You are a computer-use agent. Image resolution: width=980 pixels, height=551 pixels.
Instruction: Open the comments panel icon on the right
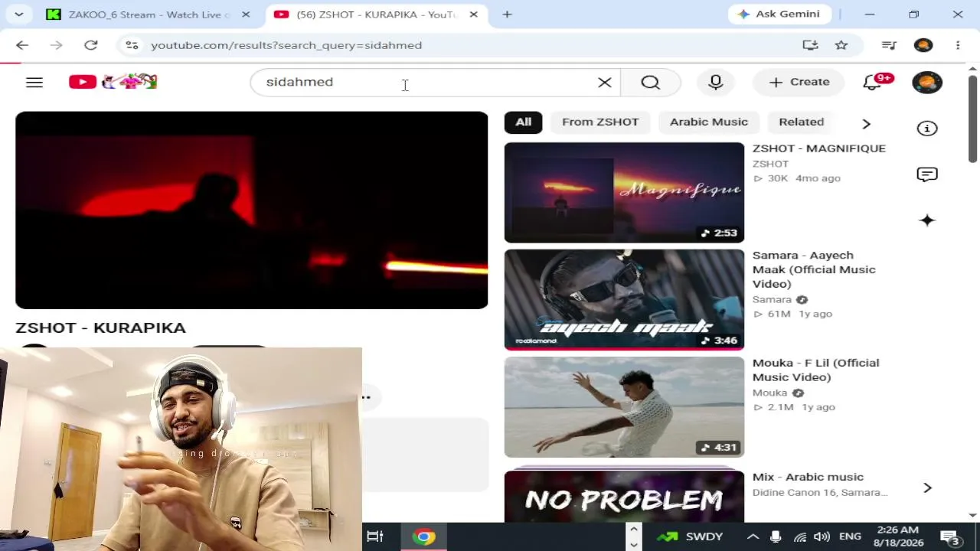pos(927,174)
